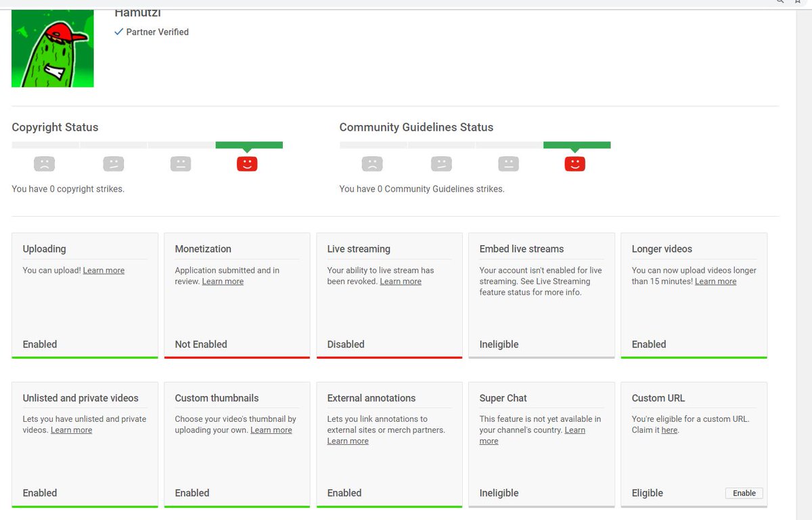Click the Hamutzi channel avatar image
The height and width of the screenshot is (520, 812).
point(53,48)
